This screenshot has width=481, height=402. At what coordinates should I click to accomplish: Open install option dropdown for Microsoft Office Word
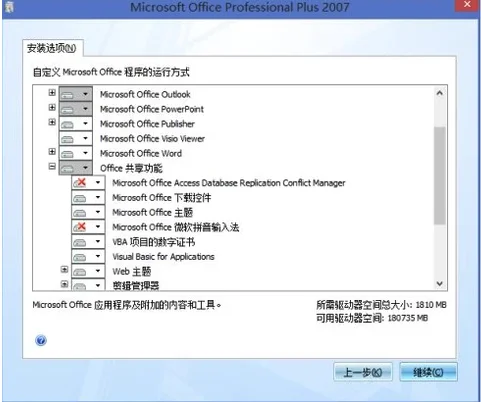(x=85, y=153)
